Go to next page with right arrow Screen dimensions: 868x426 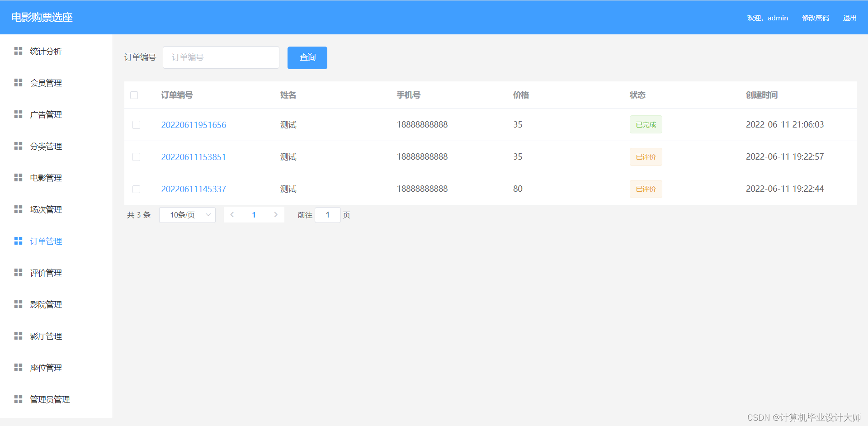tap(276, 215)
